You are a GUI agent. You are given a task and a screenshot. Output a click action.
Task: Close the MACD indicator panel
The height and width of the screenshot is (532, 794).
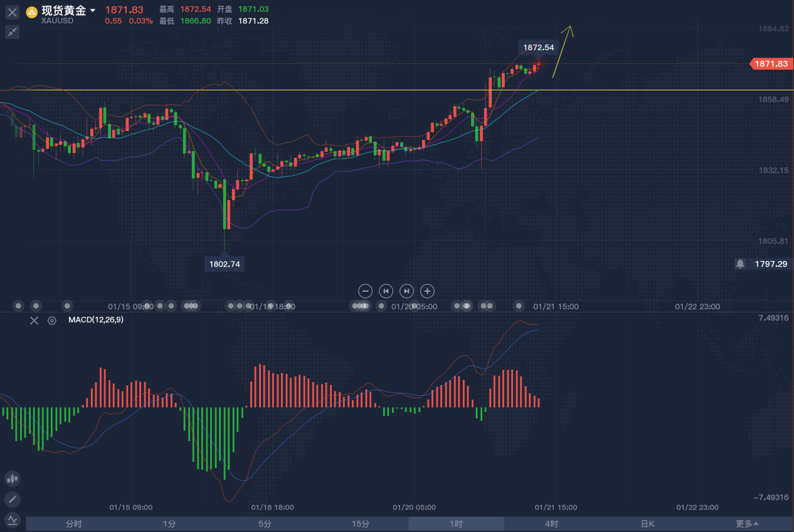click(34, 321)
